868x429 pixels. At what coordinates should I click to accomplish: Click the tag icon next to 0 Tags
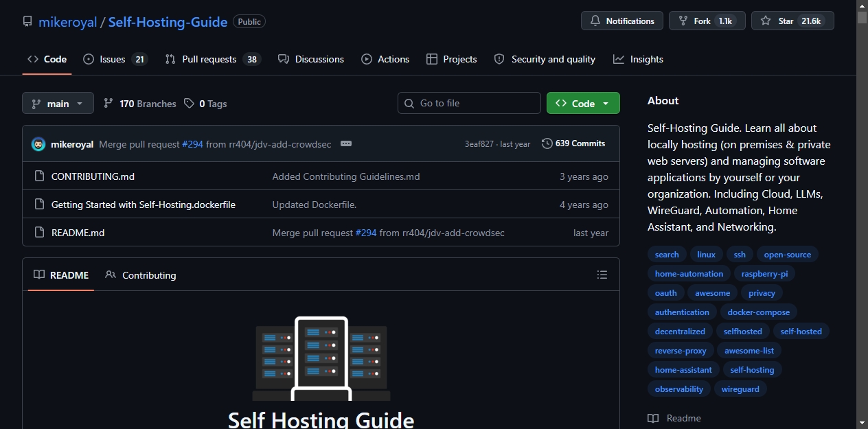[x=190, y=104]
